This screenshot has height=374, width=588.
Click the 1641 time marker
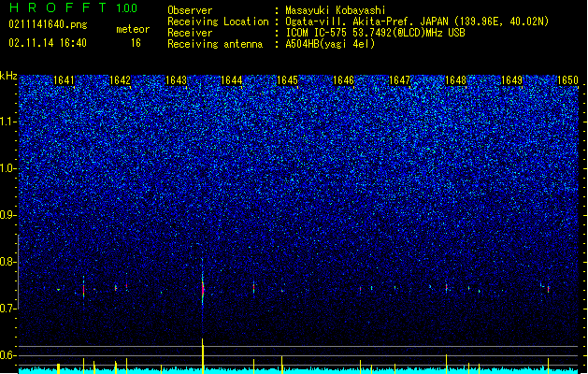(x=64, y=80)
